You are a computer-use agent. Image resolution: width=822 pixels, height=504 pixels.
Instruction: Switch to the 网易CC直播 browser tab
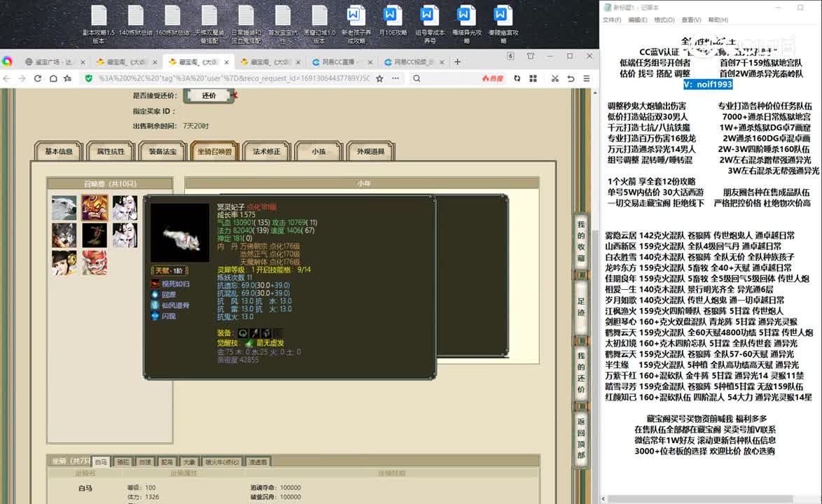[341, 62]
